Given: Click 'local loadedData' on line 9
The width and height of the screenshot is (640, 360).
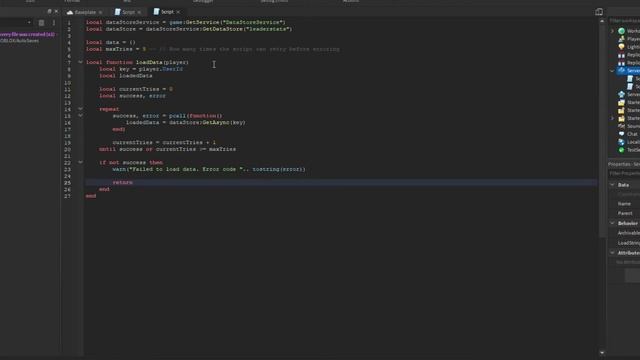Looking at the screenshot, I should click(x=126, y=76).
